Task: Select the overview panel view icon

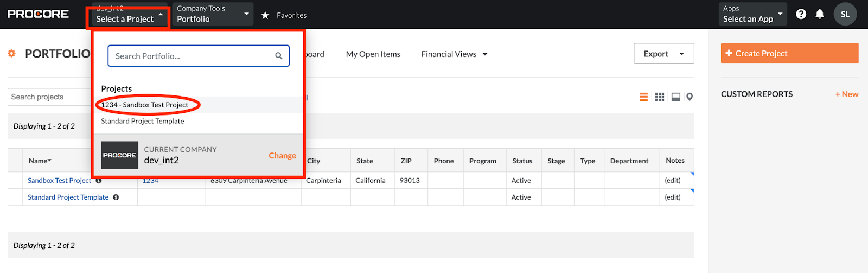Action: point(676,97)
